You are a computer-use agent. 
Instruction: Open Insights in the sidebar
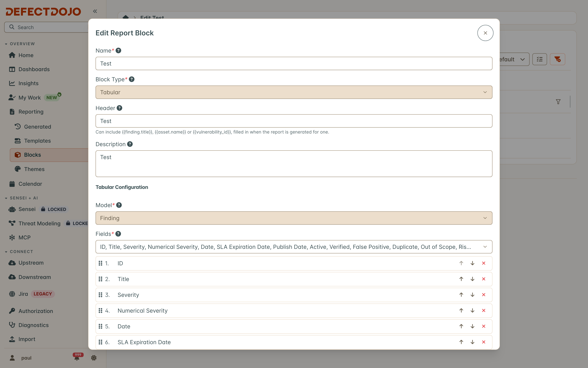point(24,83)
